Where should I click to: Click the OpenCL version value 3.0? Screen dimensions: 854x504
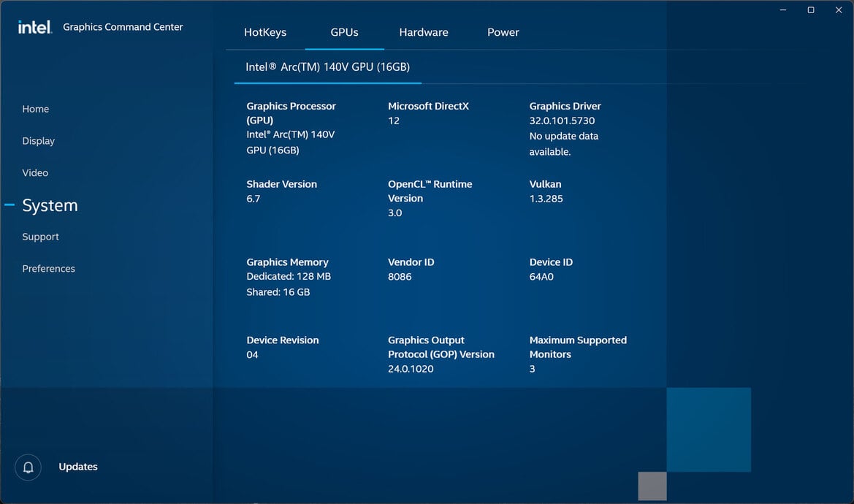[x=395, y=213]
